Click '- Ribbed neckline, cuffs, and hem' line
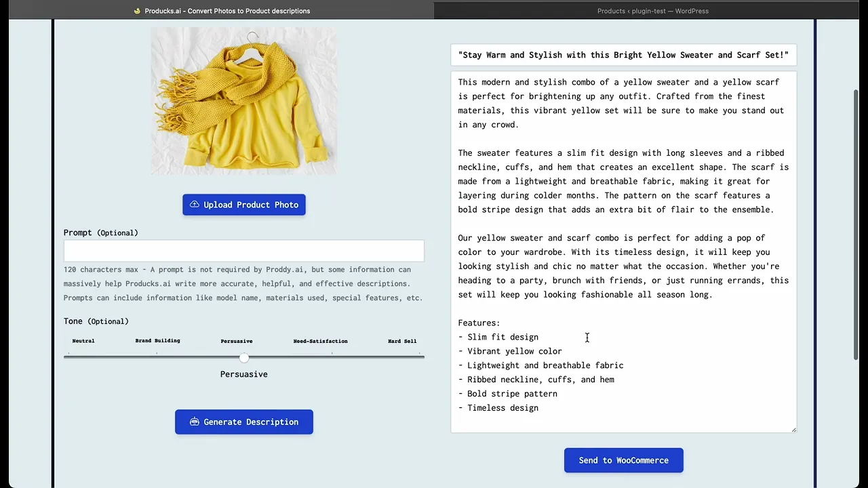The image size is (868, 488). [536, 380]
